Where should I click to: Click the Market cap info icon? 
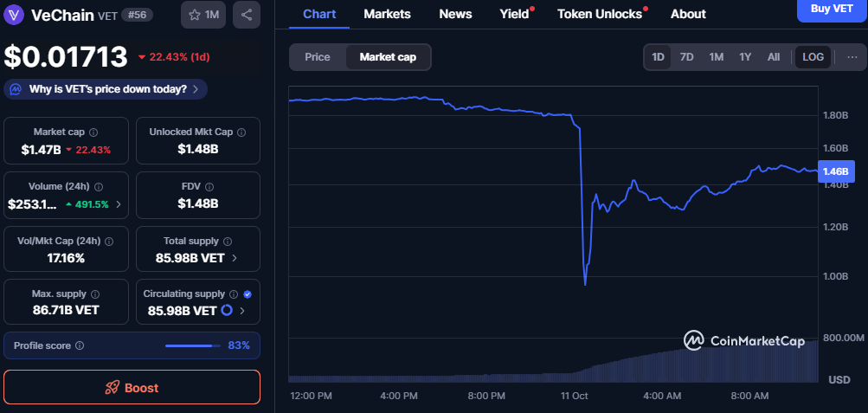point(93,132)
